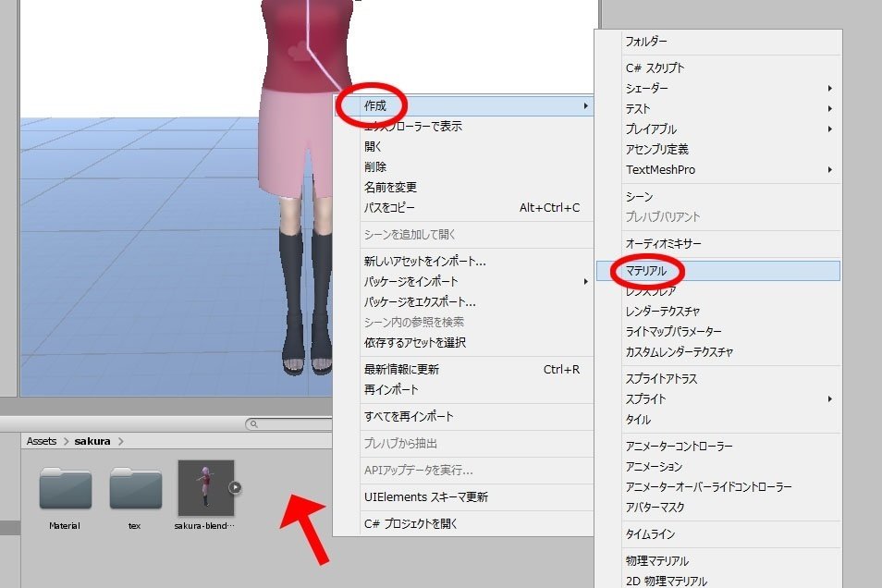Select アニメーターコントローラー entry

click(717, 447)
